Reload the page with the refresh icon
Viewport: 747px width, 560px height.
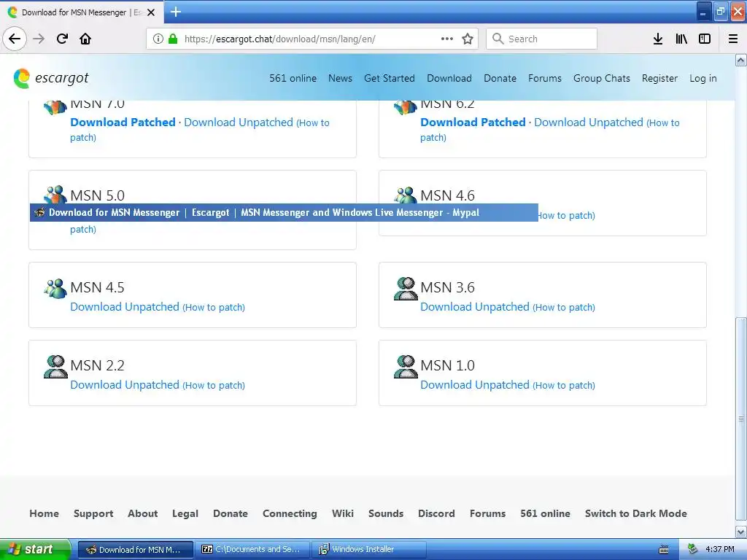click(62, 39)
